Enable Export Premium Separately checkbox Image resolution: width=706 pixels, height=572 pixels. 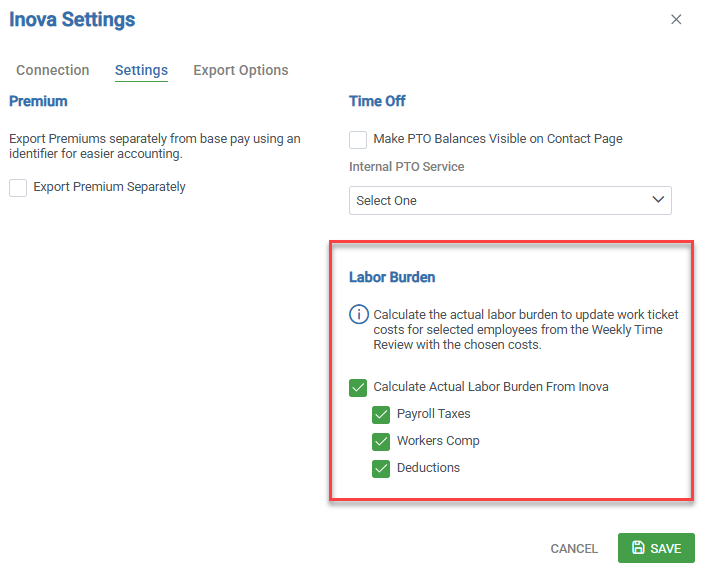click(x=18, y=187)
